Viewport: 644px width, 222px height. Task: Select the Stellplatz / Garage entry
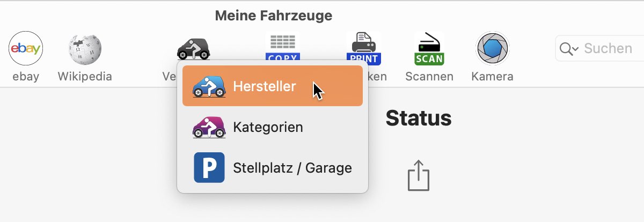tap(273, 168)
